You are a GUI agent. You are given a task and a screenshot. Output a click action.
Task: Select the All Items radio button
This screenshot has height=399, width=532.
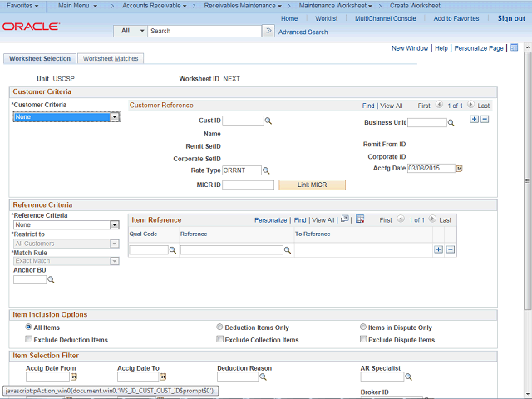(x=29, y=328)
